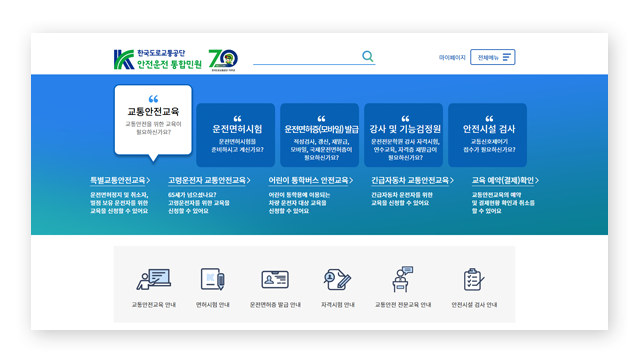640x362 pixels.
Task: Open the 어린이 통학버스 안전교육 link
Action: point(311,180)
